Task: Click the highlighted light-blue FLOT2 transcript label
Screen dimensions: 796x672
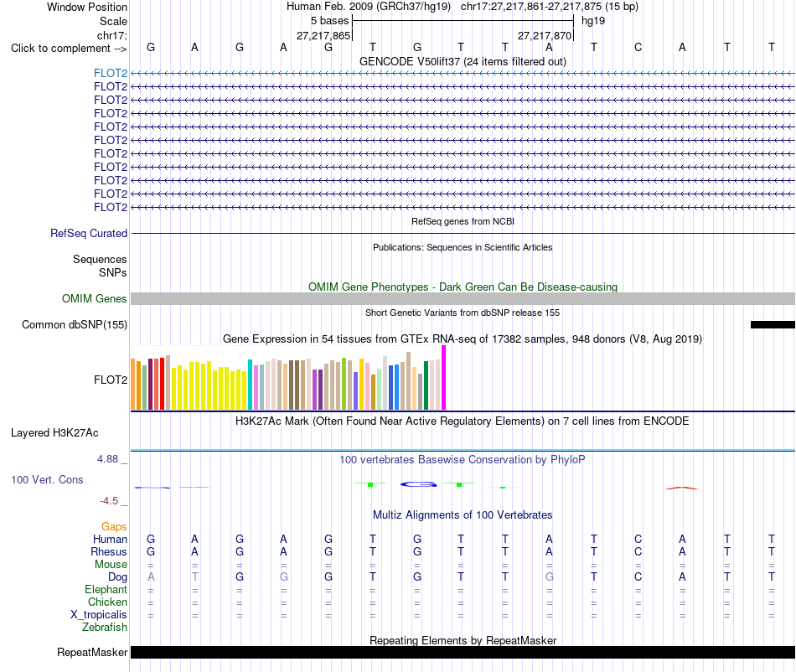Action: [110, 73]
